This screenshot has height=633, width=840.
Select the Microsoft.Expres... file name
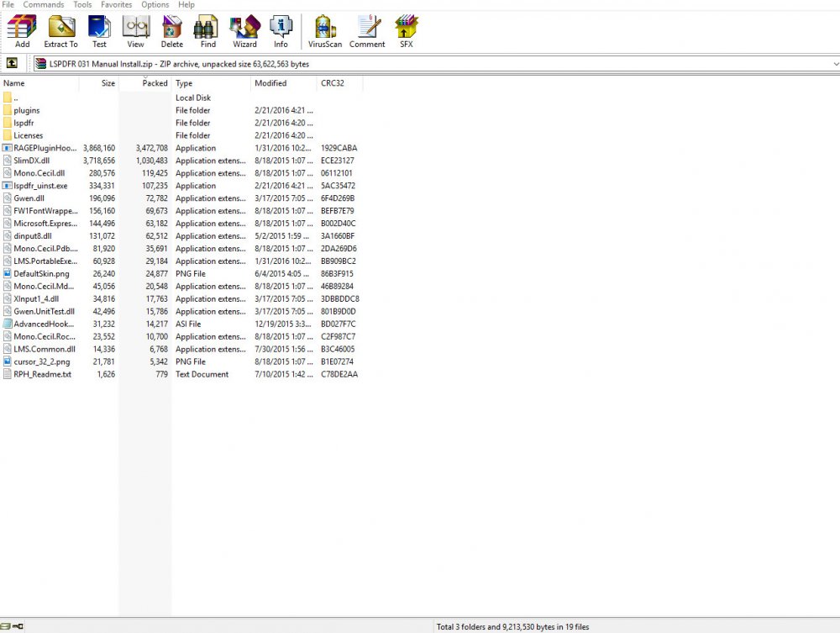point(45,224)
